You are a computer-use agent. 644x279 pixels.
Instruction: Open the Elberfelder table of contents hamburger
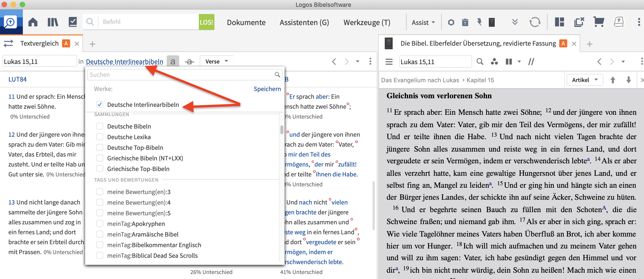389,62
